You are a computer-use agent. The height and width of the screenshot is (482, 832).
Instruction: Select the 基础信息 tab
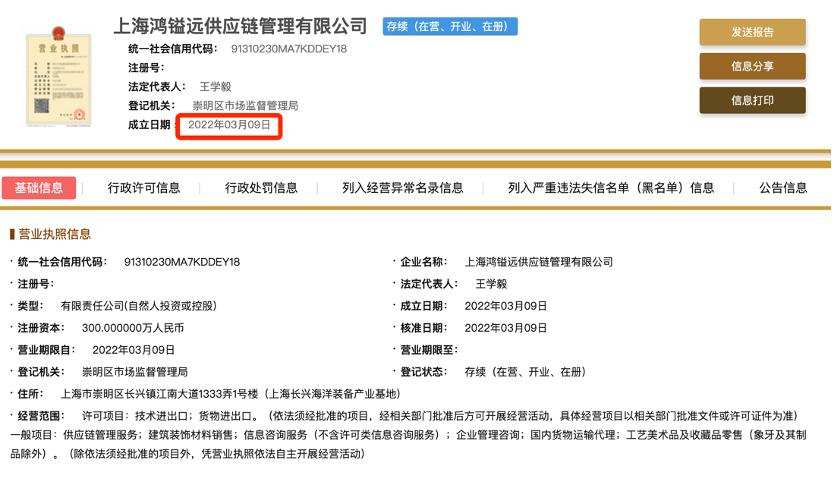(x=39, y=187)
